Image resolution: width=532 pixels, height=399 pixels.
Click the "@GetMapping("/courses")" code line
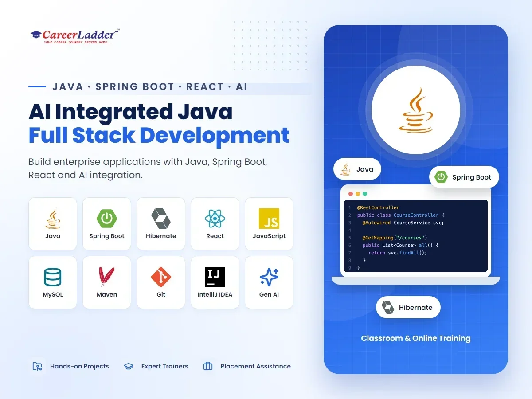coord(395,238)
